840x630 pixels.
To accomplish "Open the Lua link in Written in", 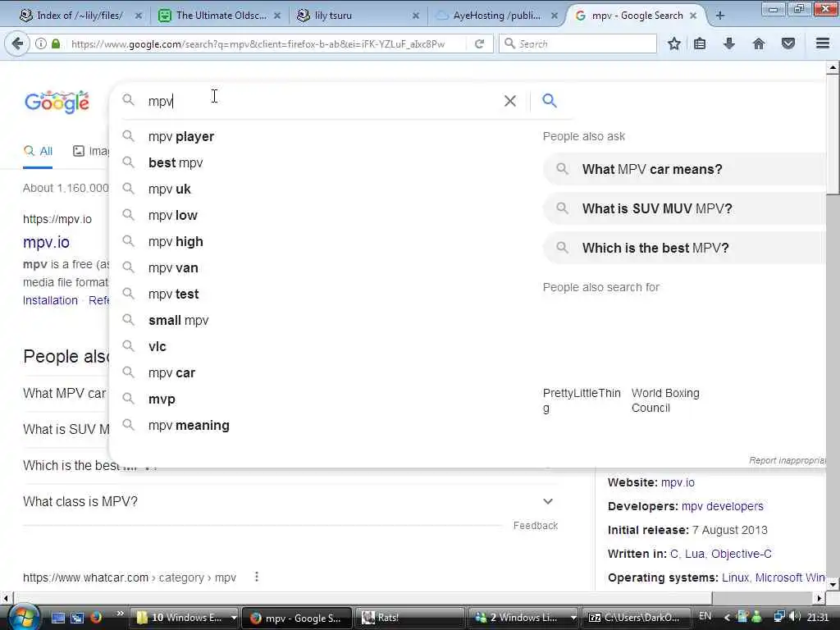I will tap(694, 554).
